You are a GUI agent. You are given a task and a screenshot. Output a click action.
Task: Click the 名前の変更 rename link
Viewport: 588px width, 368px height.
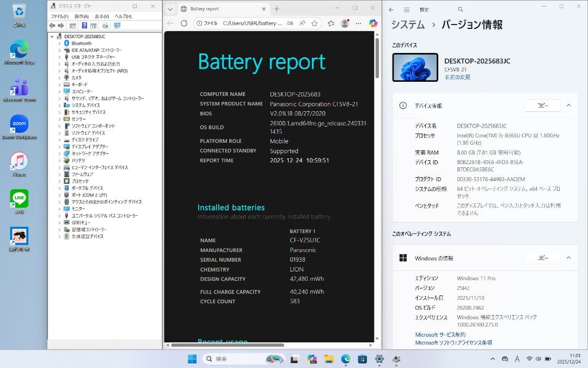click(457, 77)
